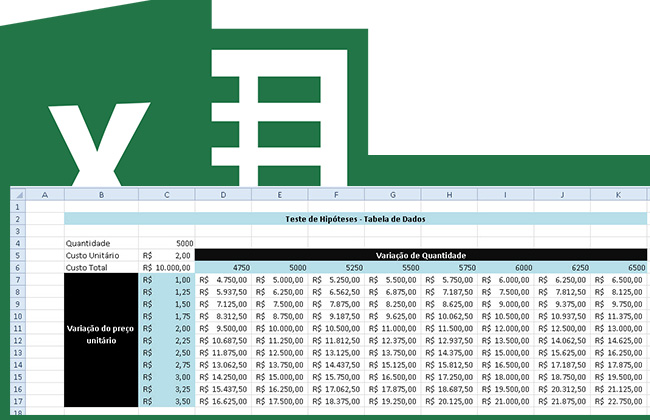Screen dimensions: 650x420
Task: Select row 2 header
Action: coord(18,219)
